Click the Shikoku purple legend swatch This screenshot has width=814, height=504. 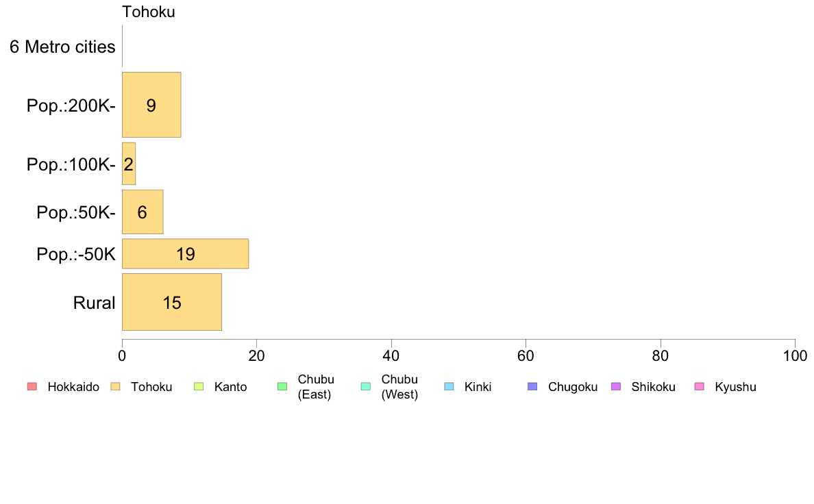tap(616, 387)
